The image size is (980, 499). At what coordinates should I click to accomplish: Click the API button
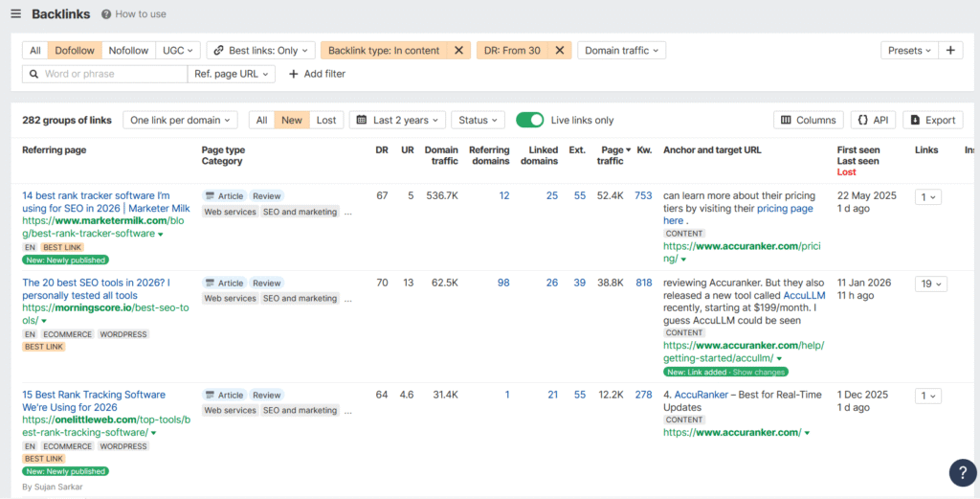[x=873, y=120]
